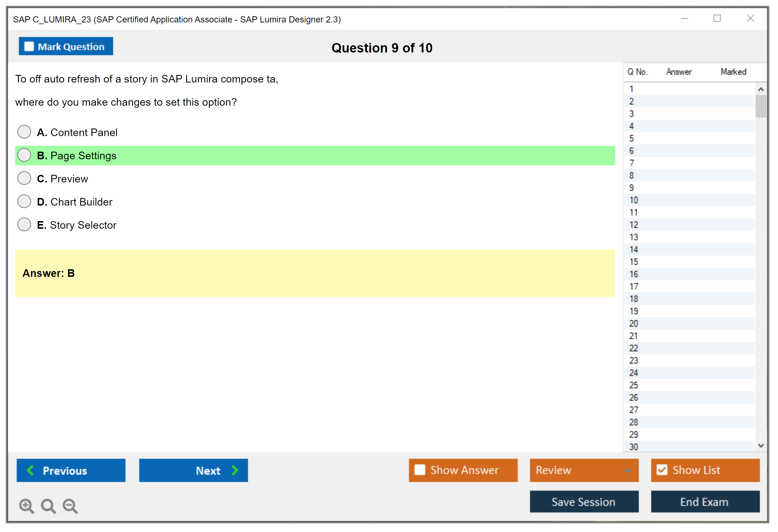The width and height of the screenshot is (778, 532).
Task: Click the question list scrollbar thumb
Action: [761, 106]
